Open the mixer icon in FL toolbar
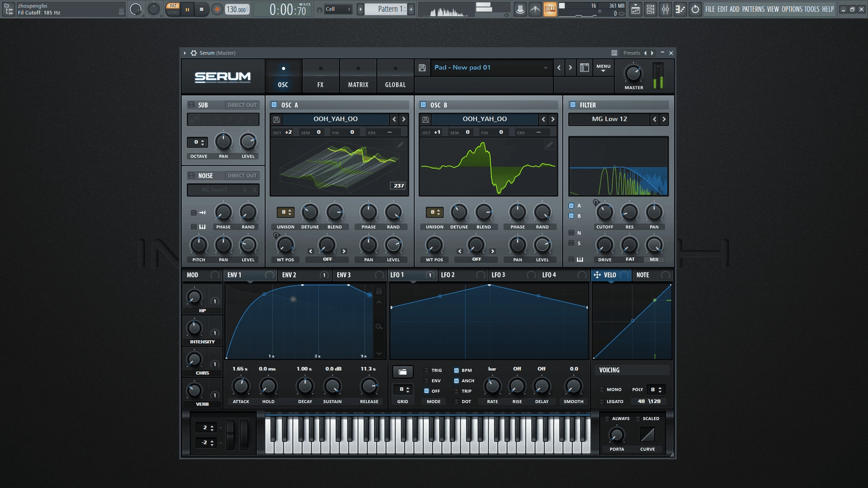This screenshot has height=488, width=868. 665,9
